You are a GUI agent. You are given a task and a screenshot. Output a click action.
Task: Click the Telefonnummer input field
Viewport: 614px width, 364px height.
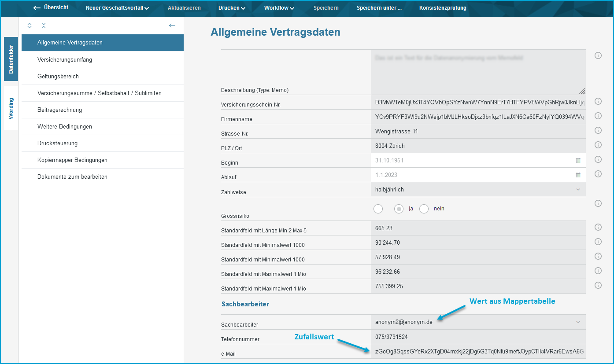tap(478, 337)
